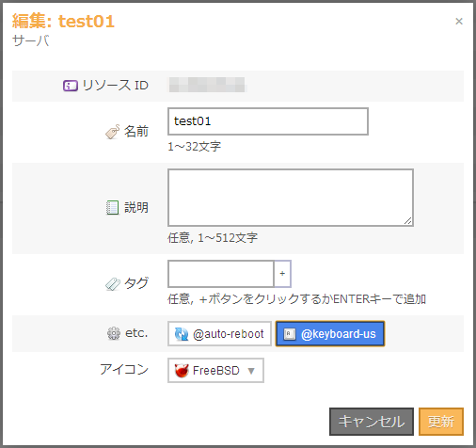476x448 pixels.
Task: Click the resource ID info icon
Action: [x=71, y=86]
